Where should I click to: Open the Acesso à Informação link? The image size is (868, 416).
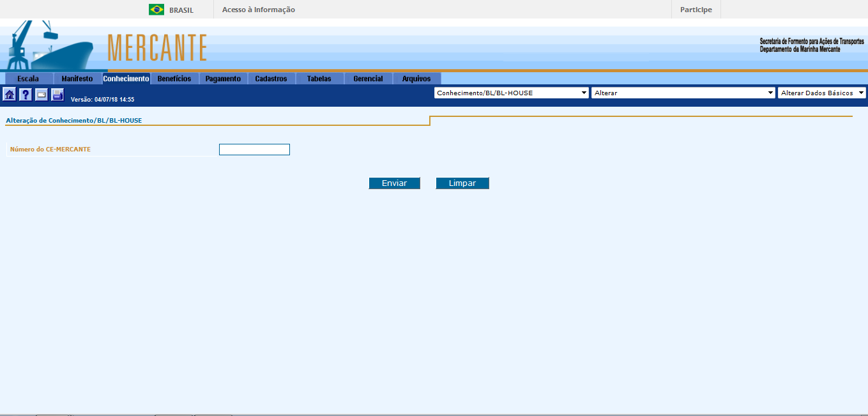pos(259,10)
